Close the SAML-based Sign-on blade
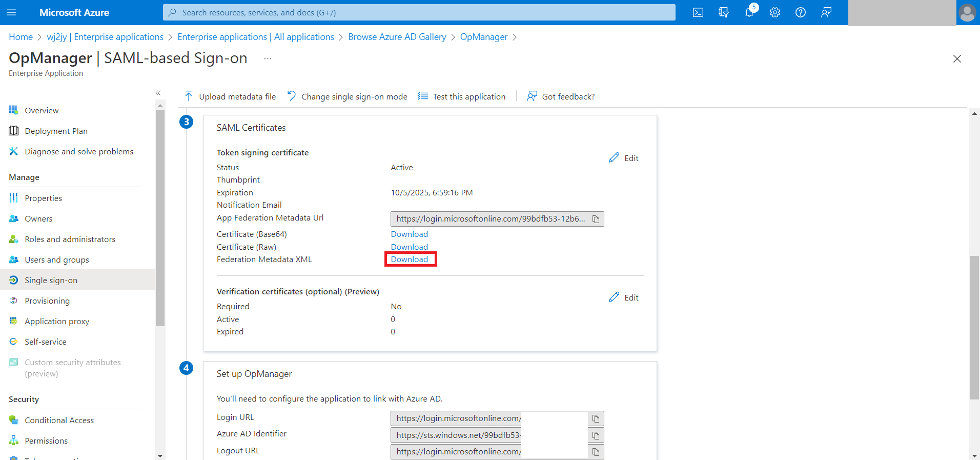This screenshot has width=980, height=460. (957, 58)
